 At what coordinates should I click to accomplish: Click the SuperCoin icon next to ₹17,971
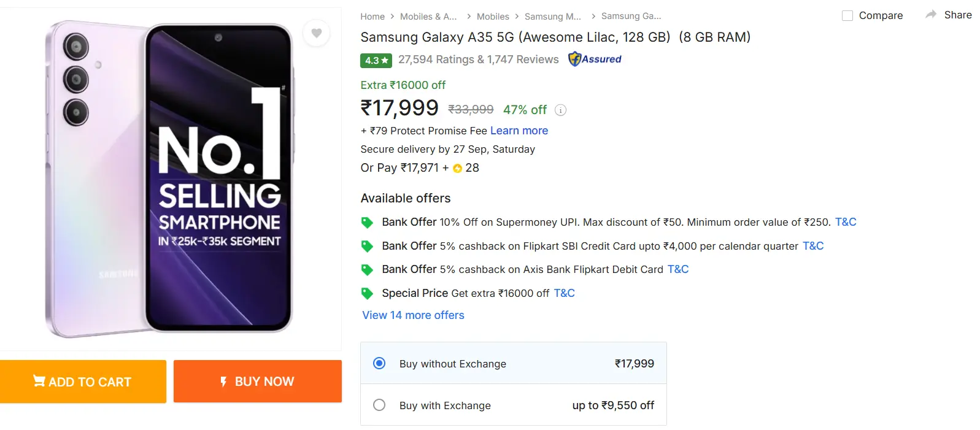pyautogui.click(x=456, y=168)
